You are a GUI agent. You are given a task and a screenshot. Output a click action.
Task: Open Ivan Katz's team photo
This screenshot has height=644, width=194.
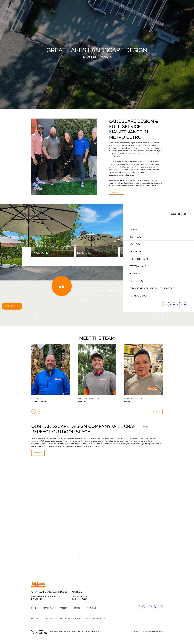click(x=50, y=369)
